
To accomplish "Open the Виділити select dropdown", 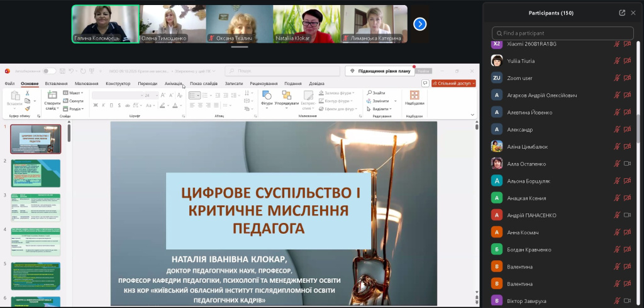I will coord(379,109).
